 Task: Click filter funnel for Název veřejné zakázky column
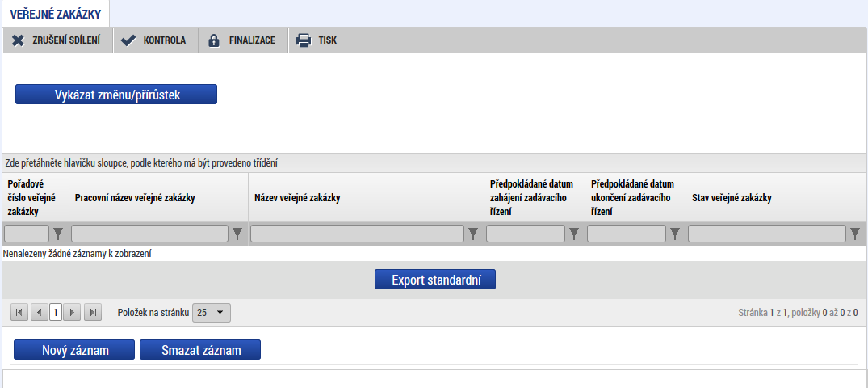[x=473, y=234]
